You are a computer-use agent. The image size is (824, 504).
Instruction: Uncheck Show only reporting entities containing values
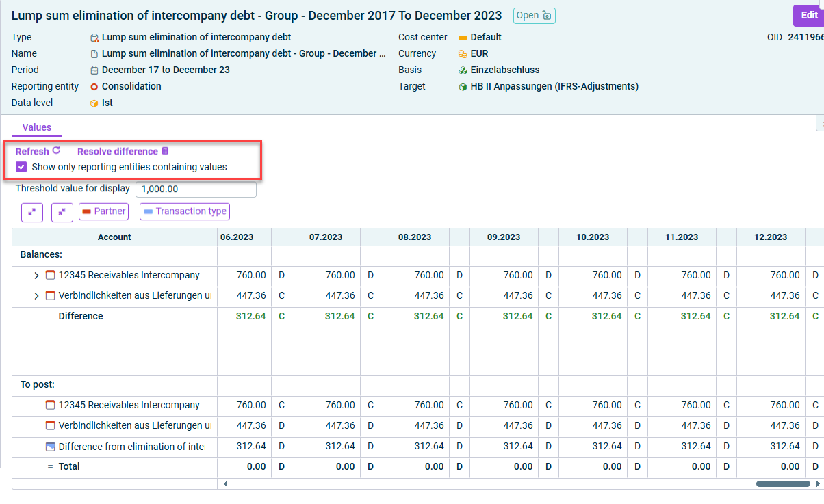(22, 167)
